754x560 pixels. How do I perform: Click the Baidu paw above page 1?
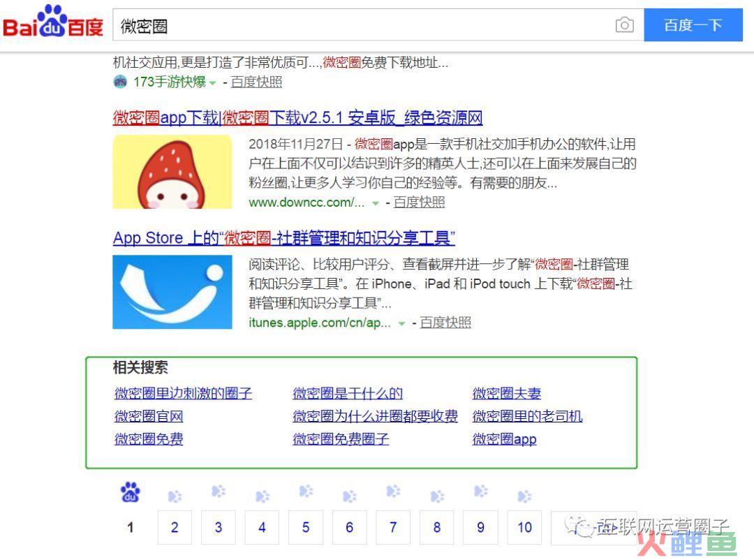pyautogui.click(x=131, y=492)
